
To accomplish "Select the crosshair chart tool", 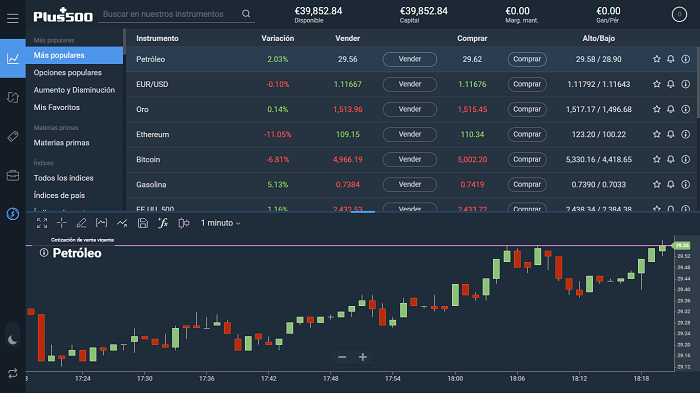I will (62, 223).
